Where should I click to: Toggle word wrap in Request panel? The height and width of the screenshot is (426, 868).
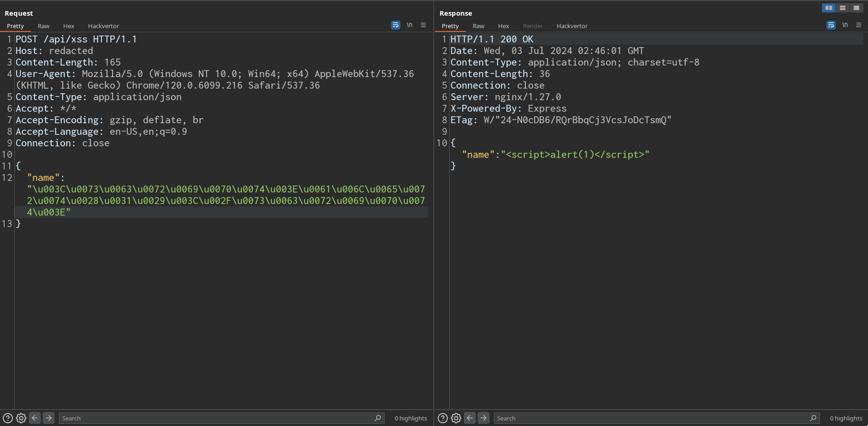click(395, 25)
